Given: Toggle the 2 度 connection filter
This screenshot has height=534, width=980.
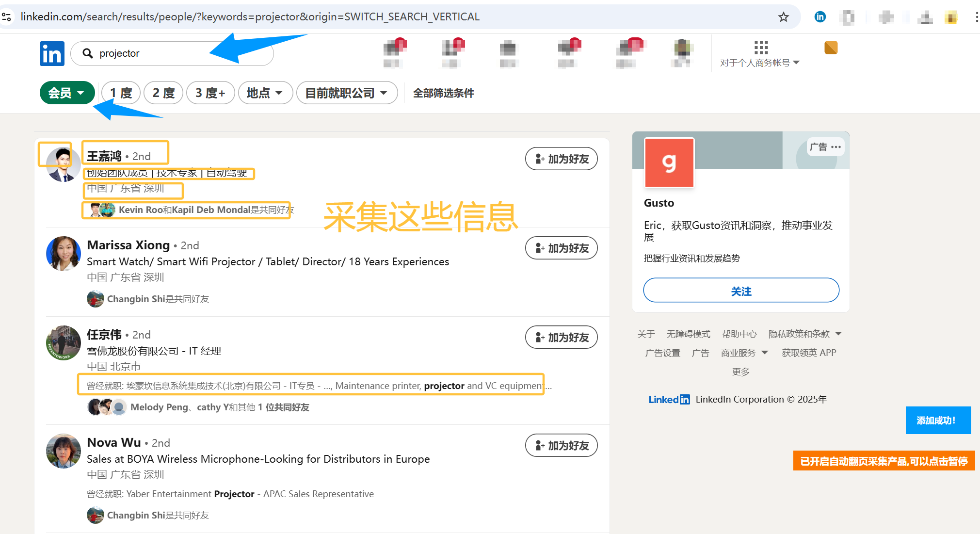Looking at the screenshot, I should pyautogui.click(x=163, y=93).
